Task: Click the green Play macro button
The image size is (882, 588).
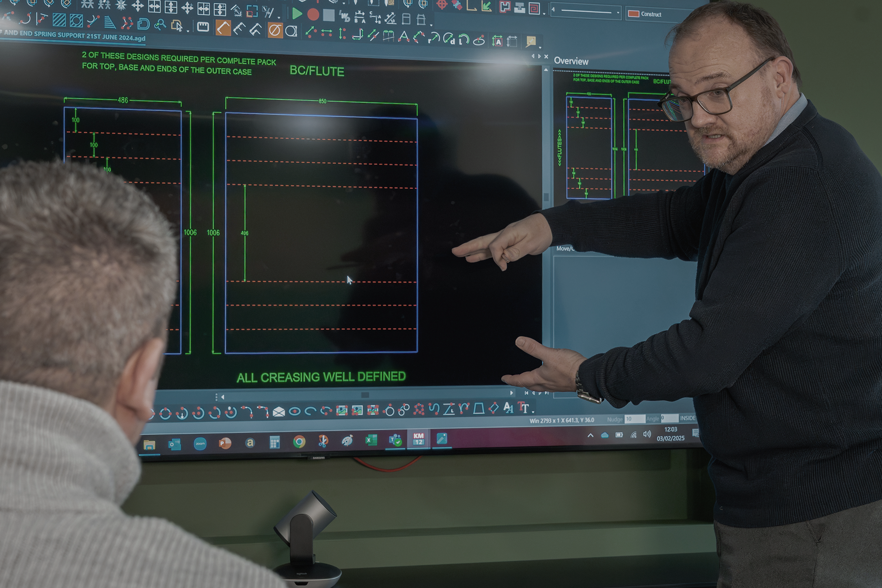Action: tap(297, 14)
